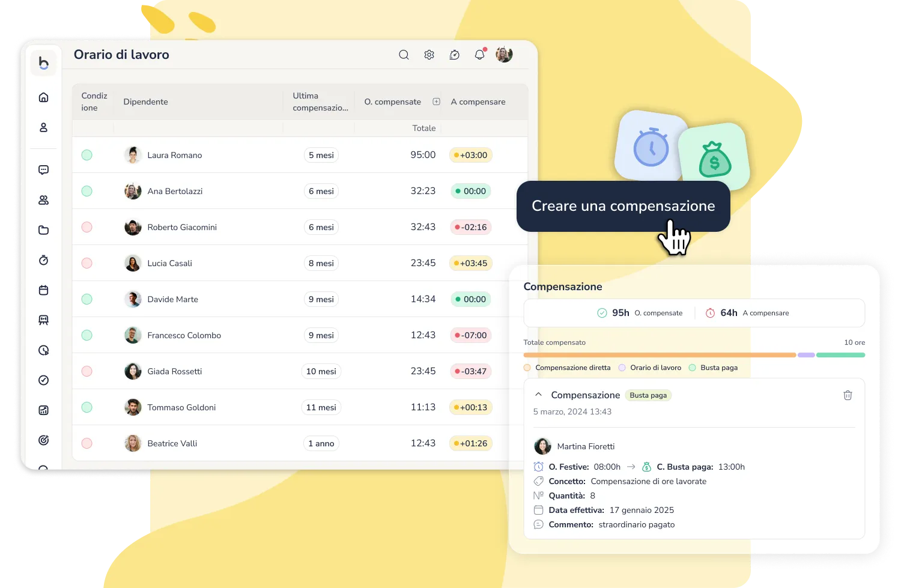The width and height of the screenshot is (901, 588).
Task: Click the 'b' logo in the sidebar
Action: 43,62
